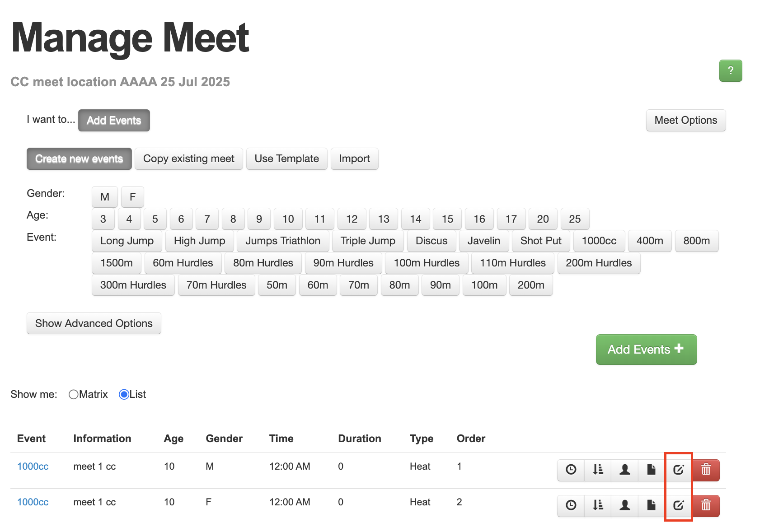Click the edit pencil icon in the male 1000cc row
The width and height of the screenshot is (769, 532).
[x=679, y=470]
